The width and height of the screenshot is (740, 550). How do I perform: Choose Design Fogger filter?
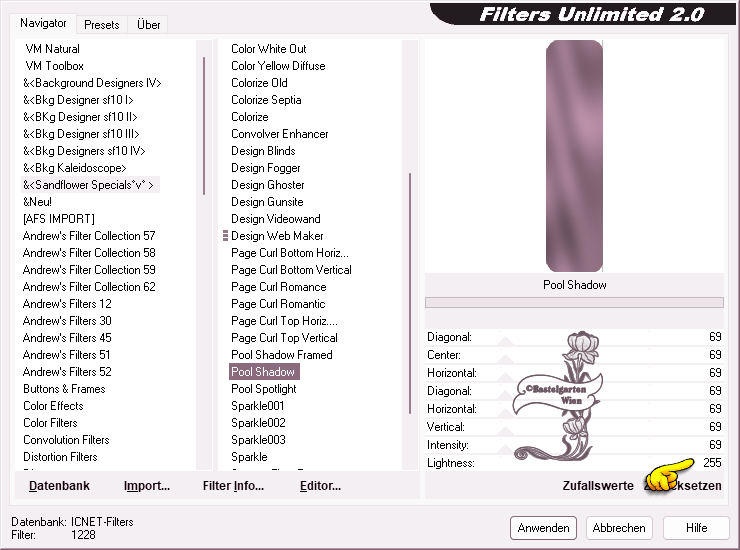[266, 168]
